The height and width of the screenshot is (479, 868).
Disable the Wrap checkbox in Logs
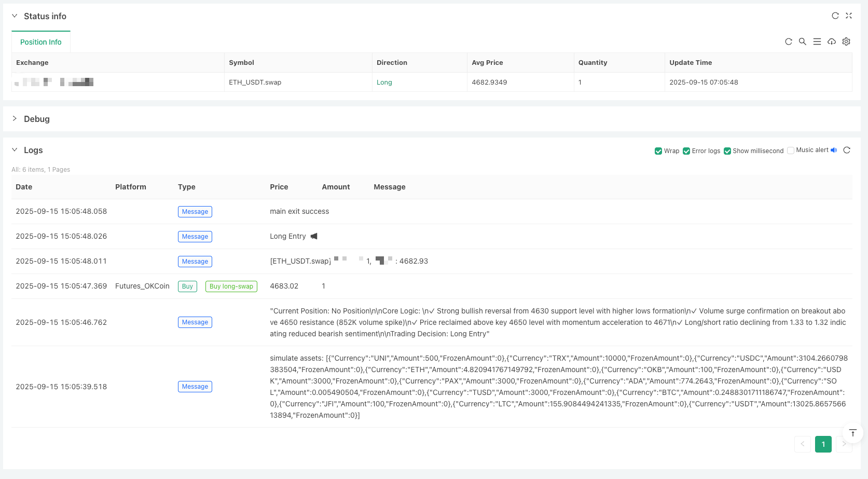pyautogui.click(x=658, y=150)
